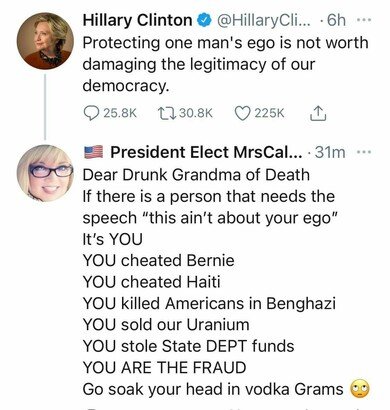The width and height of the screenshot is (390, 410).
Task: Open the tweet text about protecting one man's ego
Action: point(225,64)
